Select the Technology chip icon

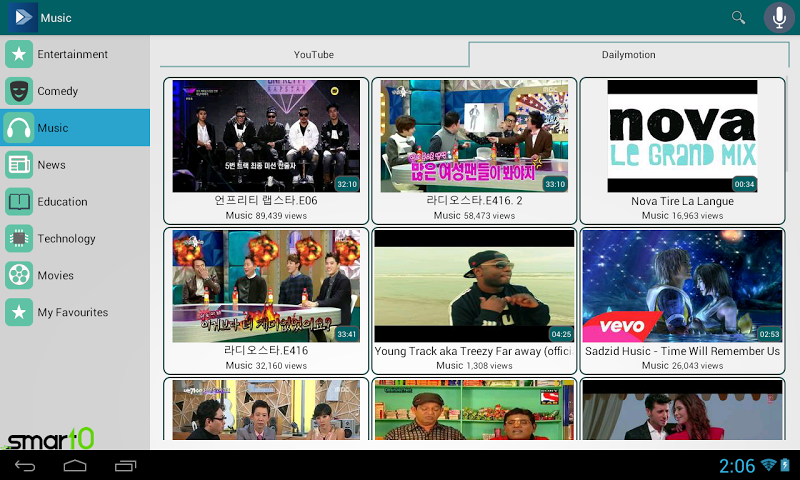tap(19, 238)
